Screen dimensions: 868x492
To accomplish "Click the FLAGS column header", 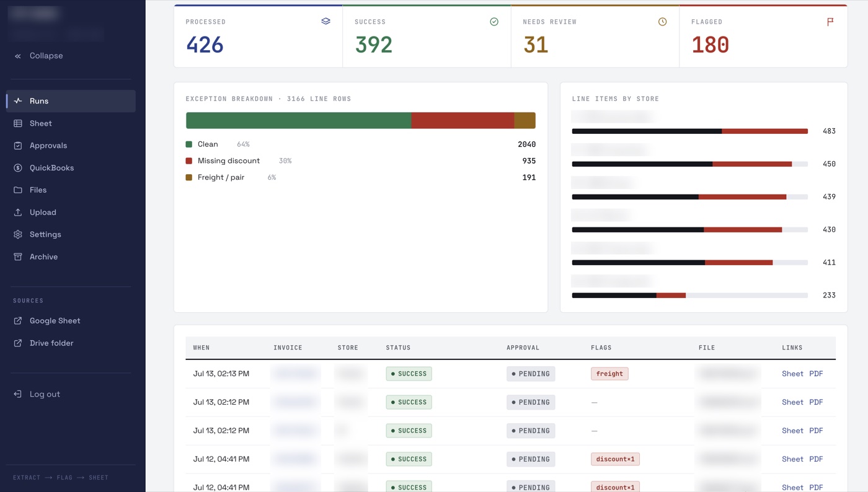I will click(x=601, y=348).
